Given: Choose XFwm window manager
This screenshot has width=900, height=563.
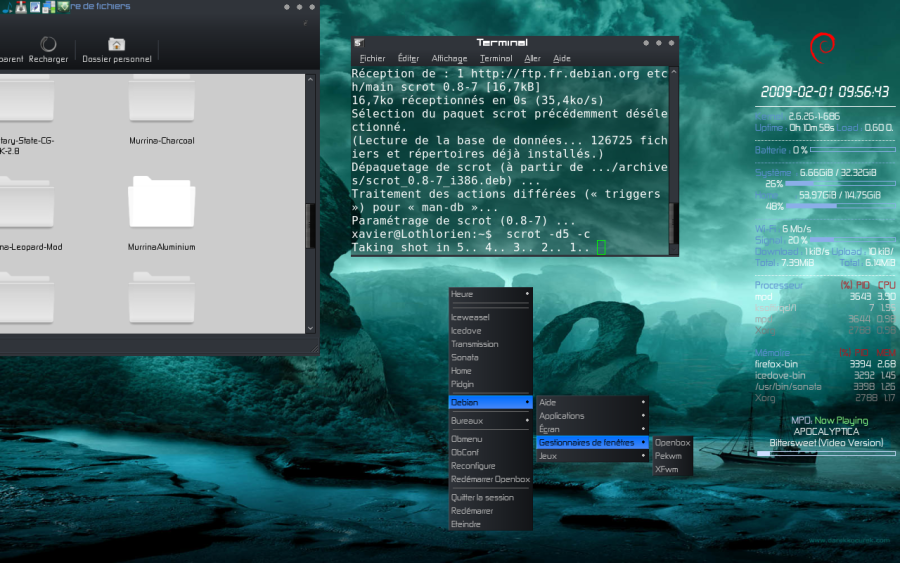Looking at the screenshot, I should [x=672, y=469].
